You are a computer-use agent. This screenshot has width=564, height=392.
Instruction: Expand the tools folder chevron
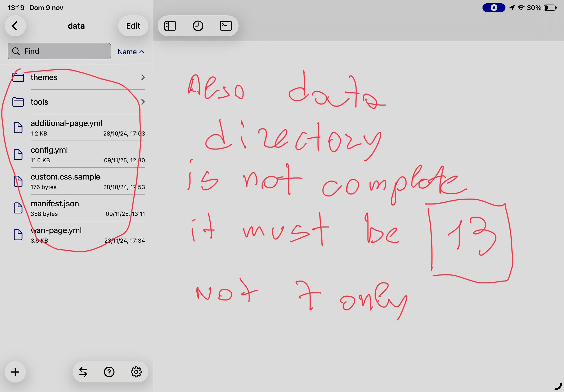point(143,102)
